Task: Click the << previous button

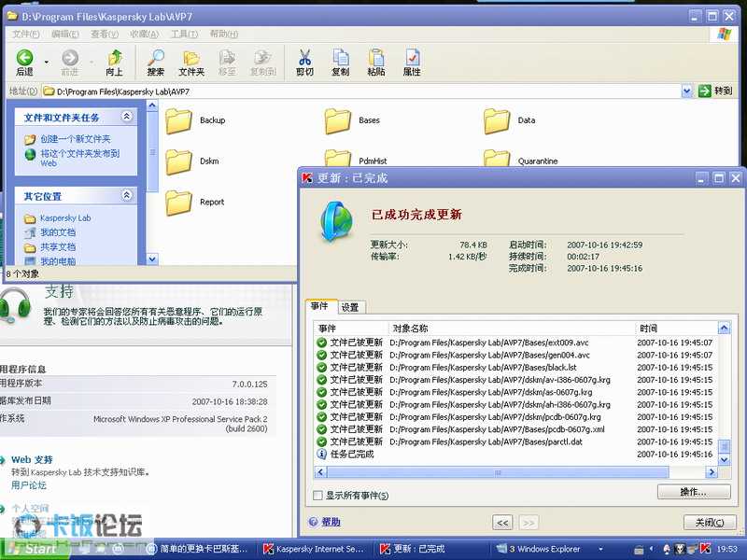Action: point(502,523)
